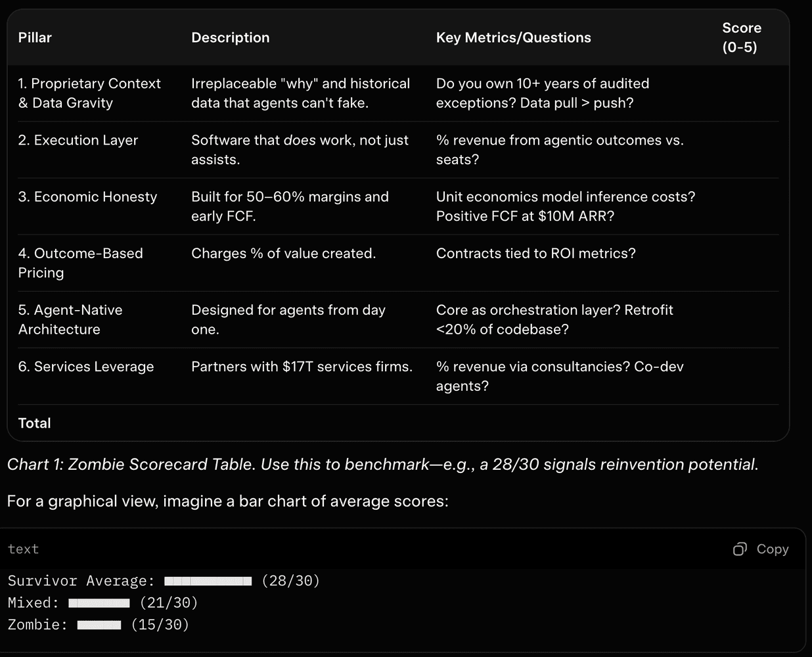812x657 pixels.
Task: Click the '(21/30)' value in code block
Action: 169,602
